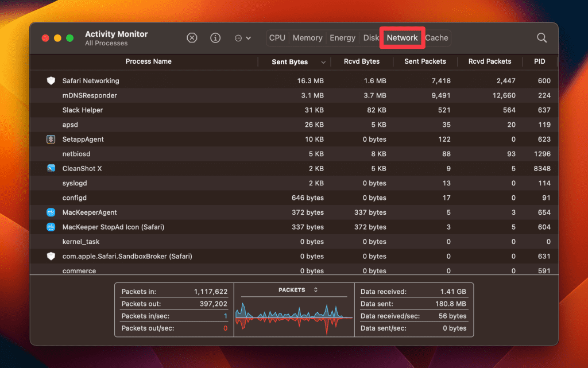Click the 82 KB received bytes cell
588x368 pixels.
[x=377, y=110]
